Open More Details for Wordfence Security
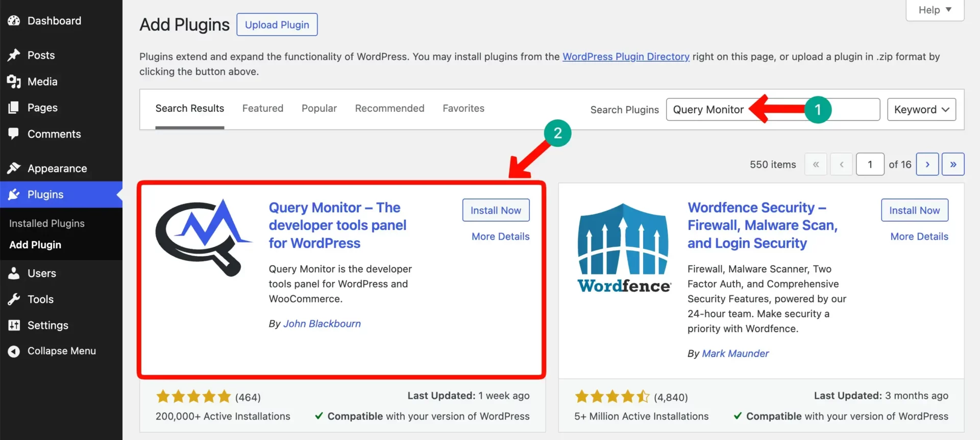The height and width of the screenshot is (440, 980). click(x=919, y=237)
